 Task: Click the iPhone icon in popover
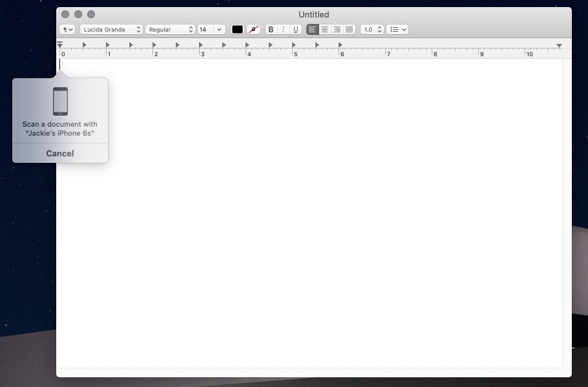coord(60,101)
